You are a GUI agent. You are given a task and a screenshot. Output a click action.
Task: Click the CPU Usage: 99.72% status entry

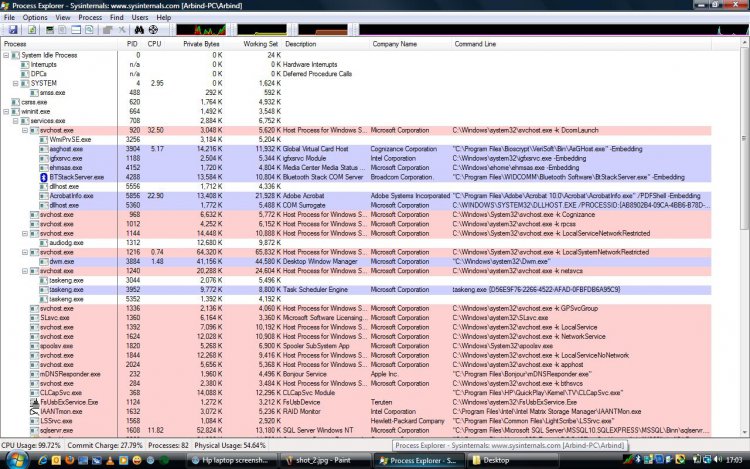pos(31,445)
